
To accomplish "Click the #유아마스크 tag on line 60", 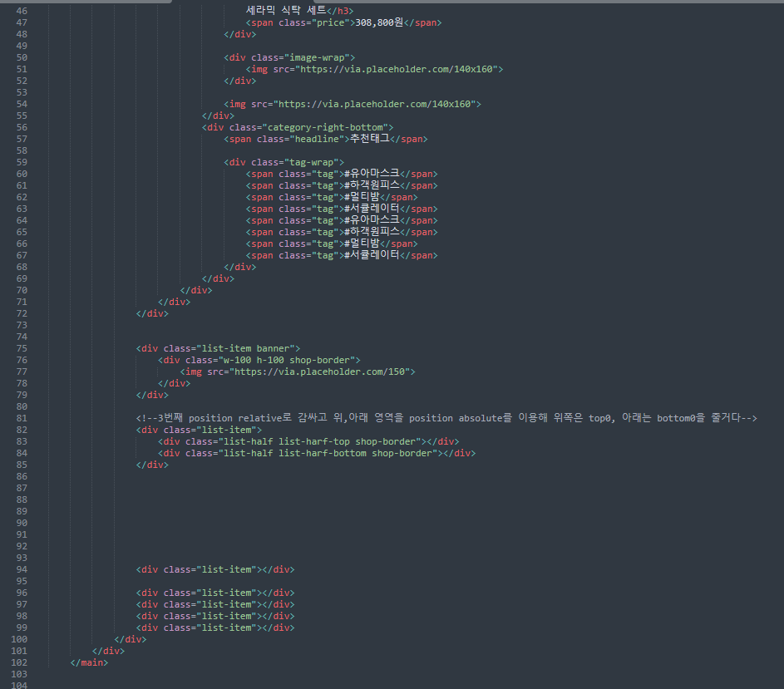I will tap(372, 174).
